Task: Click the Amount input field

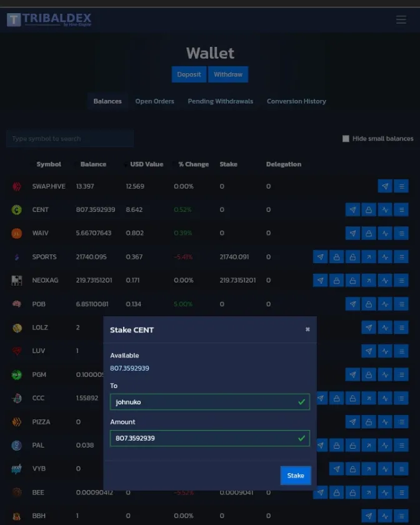Action: pos(209,438)
